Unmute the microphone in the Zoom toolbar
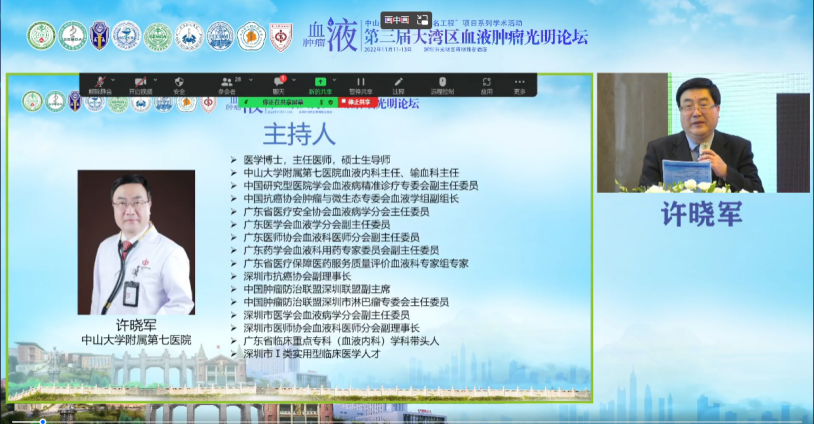This screenshot has width=814, height=424. pyautogui.click(x=100, y=85)
